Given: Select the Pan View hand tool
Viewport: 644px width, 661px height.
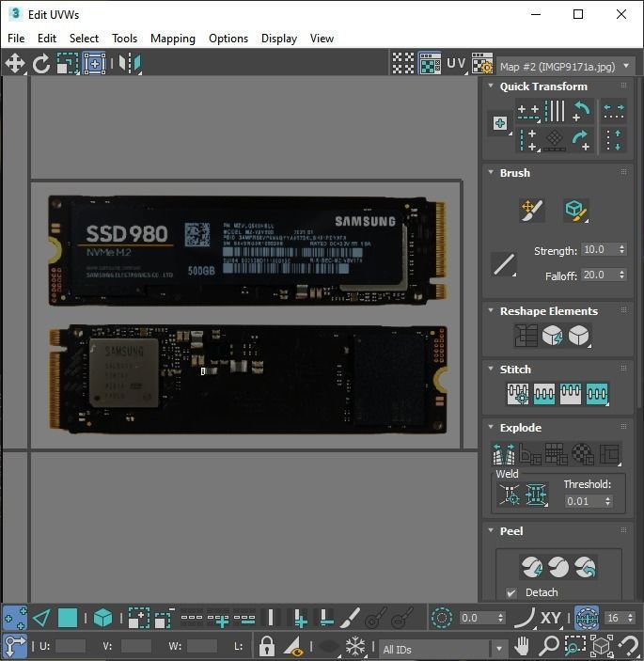Looking at the screenshot, I should click(x=523, y=646).
